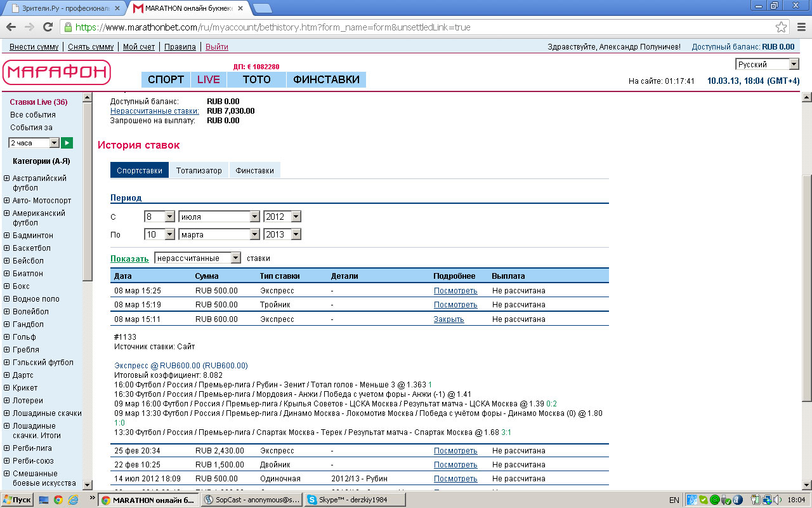The width and height of the screenshot is (812, 508).
Task: Click the network connection tray icon
Action: [x=767, y=500]
